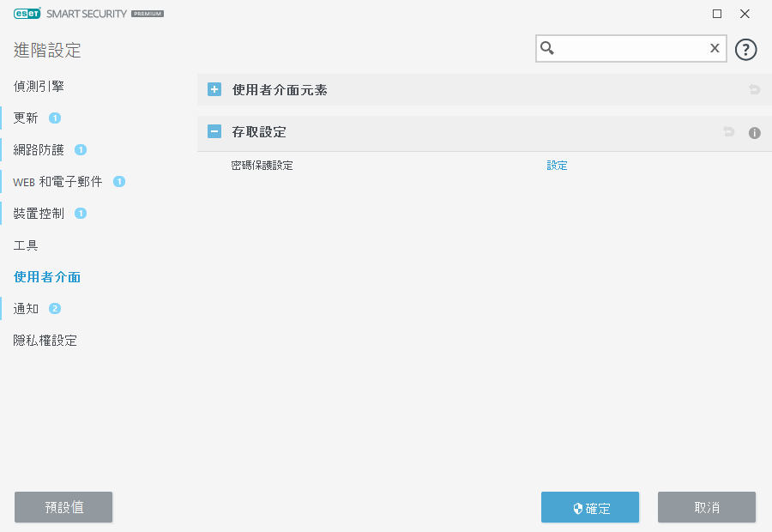
Task: Collapse the 存取設定 section
Action: pyautogui.click(x=214, y=132)
